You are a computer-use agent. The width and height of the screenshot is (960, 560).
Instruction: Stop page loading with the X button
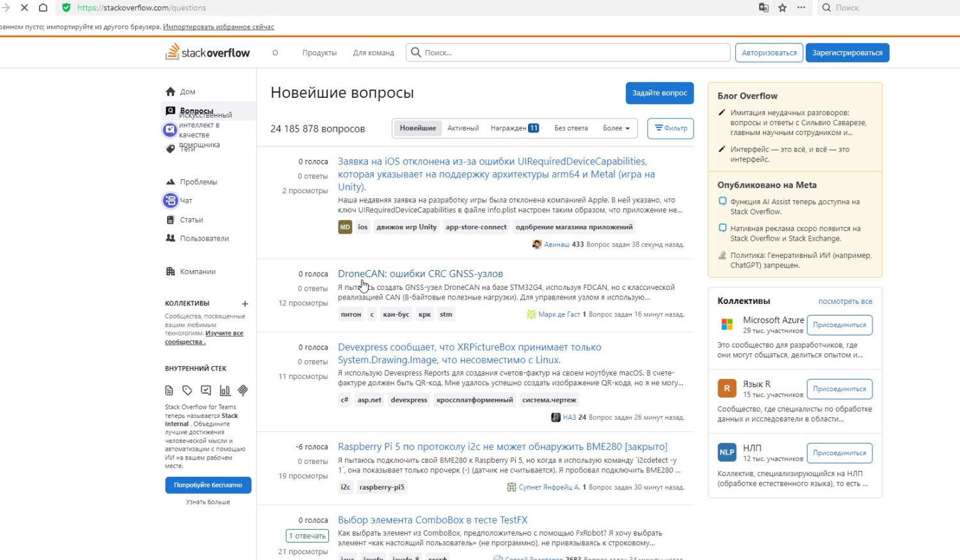24,8
